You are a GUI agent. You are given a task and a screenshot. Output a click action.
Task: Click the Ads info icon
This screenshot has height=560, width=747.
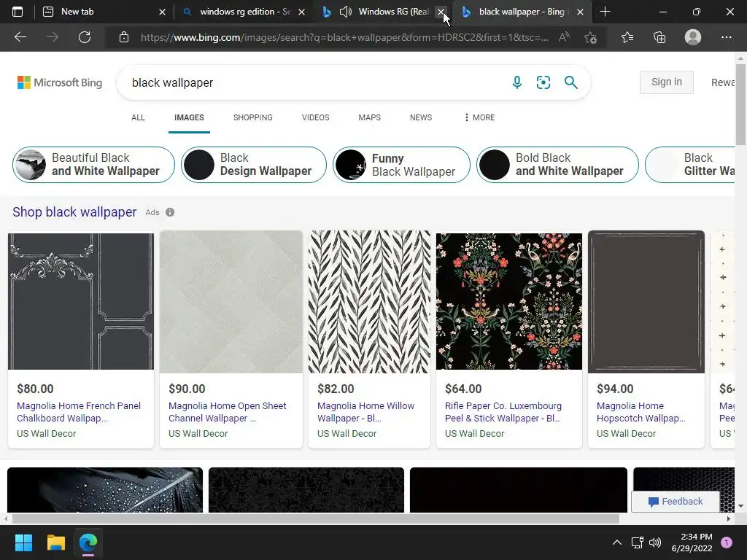point(170,212)
